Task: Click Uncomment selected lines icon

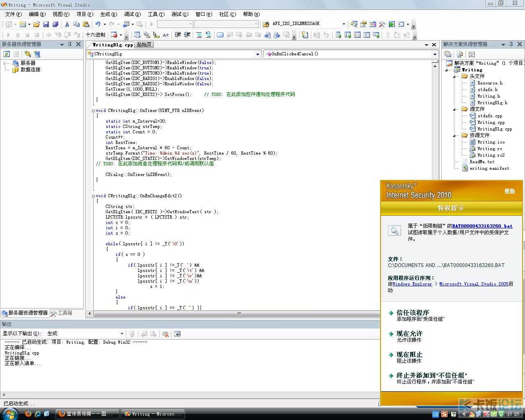Action: pyautogui.click(x=208, y=35)
